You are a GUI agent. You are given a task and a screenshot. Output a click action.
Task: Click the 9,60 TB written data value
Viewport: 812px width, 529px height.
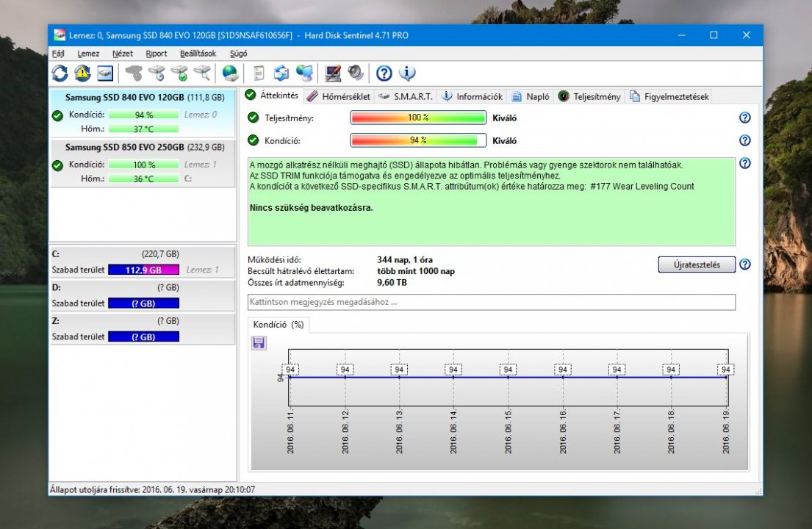[392, 283]
